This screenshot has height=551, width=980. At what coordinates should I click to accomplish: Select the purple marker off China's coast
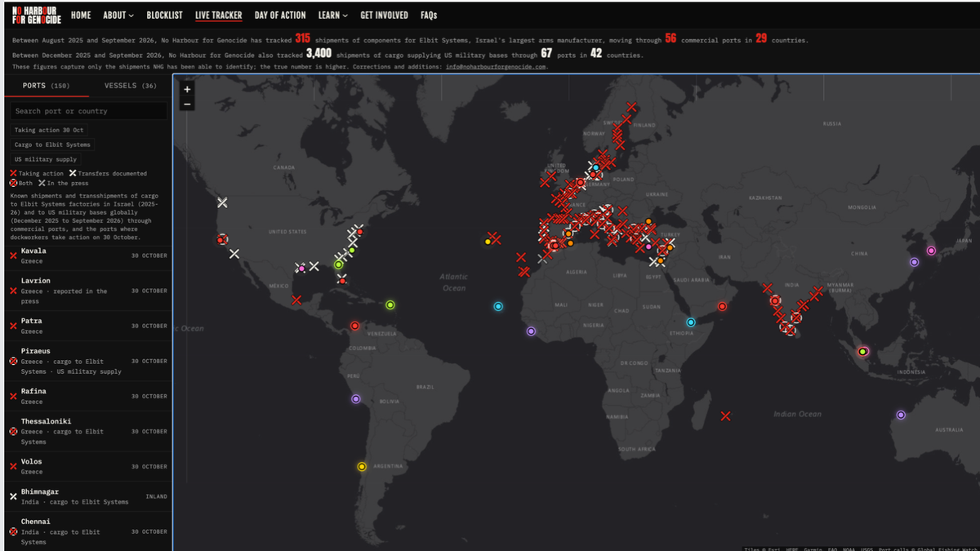[x=914, y=262]
